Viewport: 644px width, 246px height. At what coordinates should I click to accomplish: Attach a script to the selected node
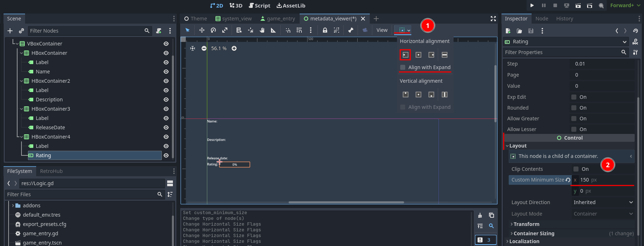159,31
